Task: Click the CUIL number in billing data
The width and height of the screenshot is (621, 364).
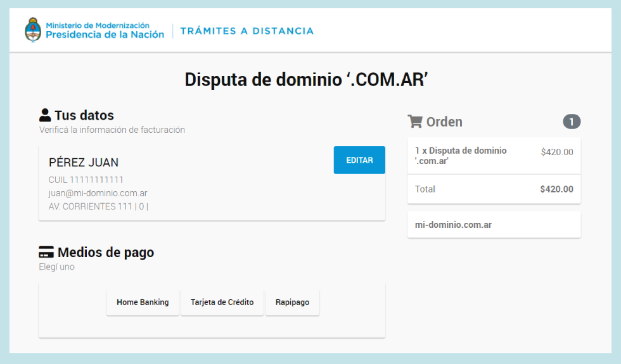Action: click(x=86, y=180)
